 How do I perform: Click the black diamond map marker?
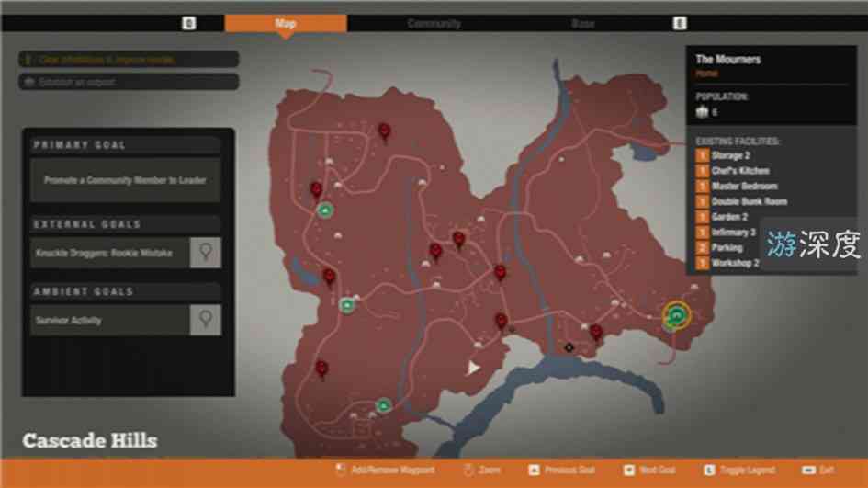(x=569, y=348)
